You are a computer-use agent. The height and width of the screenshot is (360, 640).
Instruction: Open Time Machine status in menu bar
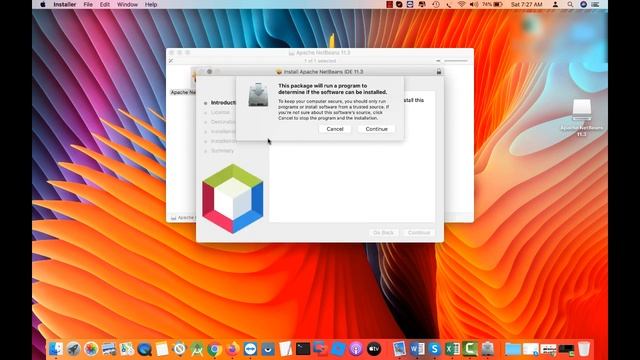436,4
